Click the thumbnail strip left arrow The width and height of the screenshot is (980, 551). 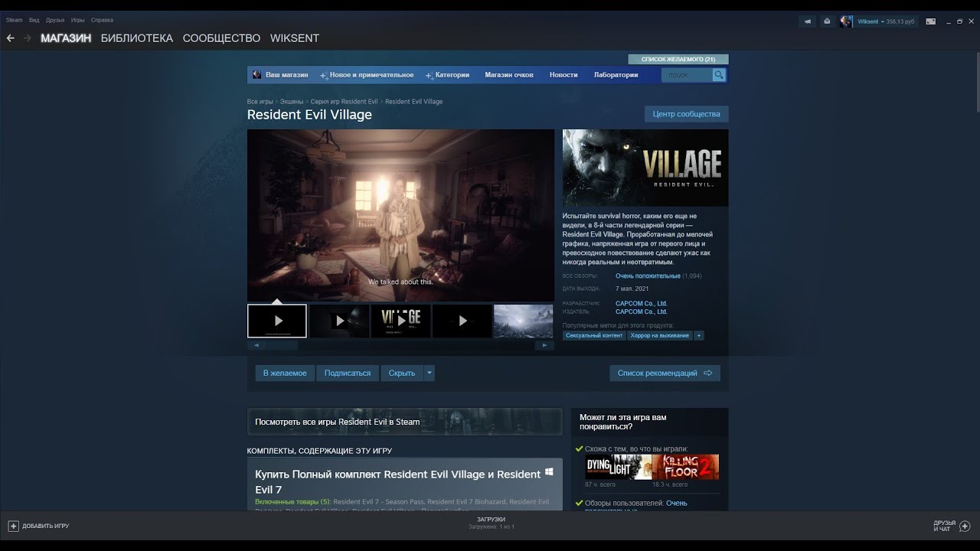pos(257,345)
